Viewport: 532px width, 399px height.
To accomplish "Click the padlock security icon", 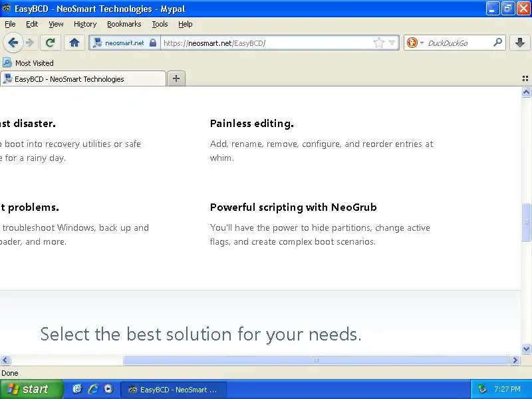I will click(153, 43).
